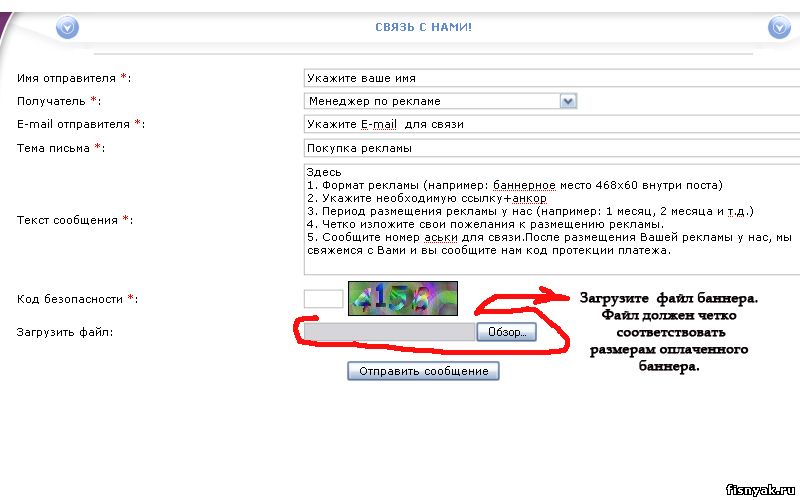Click inside the message text area
This screenshot has height=500, width=800.
coord(552,219)
